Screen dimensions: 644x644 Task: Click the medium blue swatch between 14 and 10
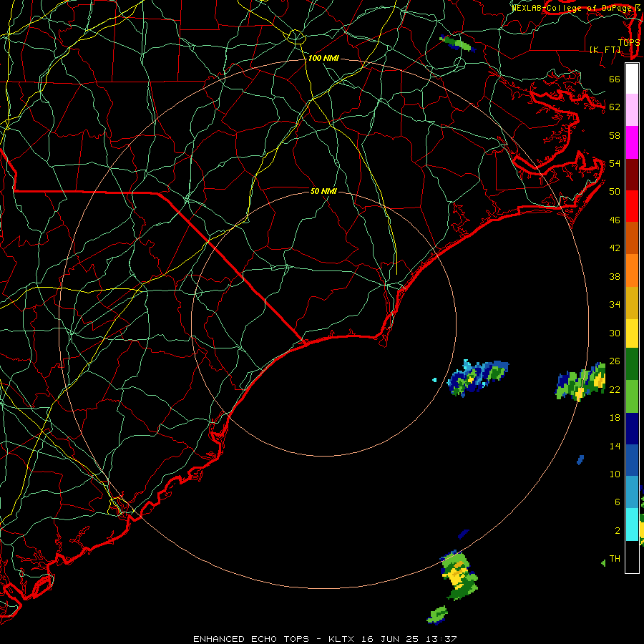tap(632, 460)
